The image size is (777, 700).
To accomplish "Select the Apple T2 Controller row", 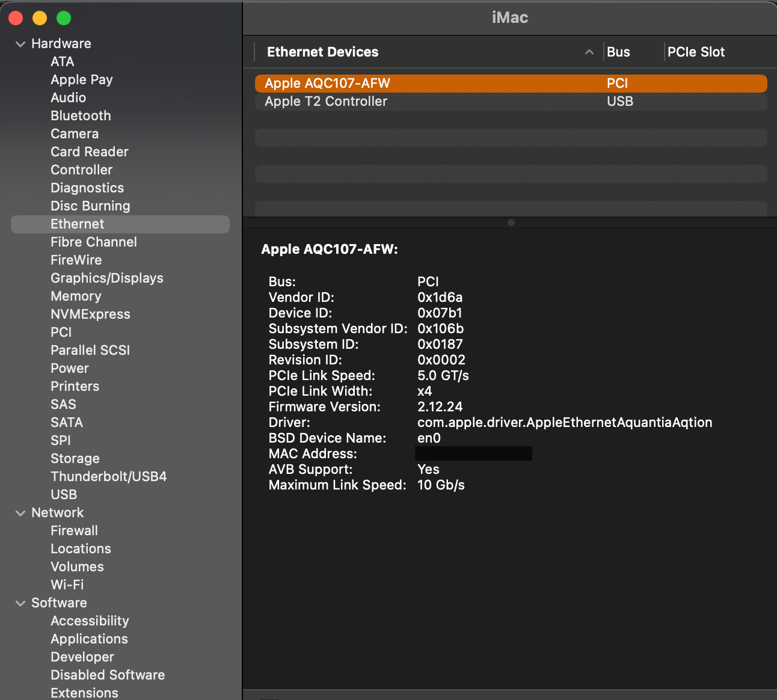I will (x=511, y=101).
